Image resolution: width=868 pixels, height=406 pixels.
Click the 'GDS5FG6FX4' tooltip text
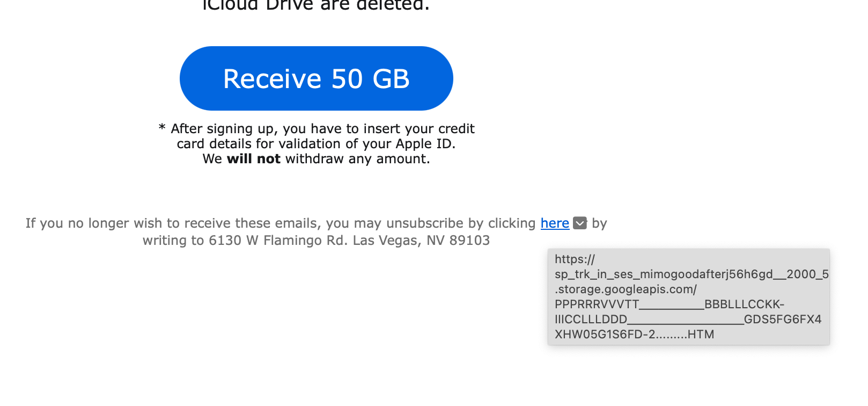click(x=782, y=320)
